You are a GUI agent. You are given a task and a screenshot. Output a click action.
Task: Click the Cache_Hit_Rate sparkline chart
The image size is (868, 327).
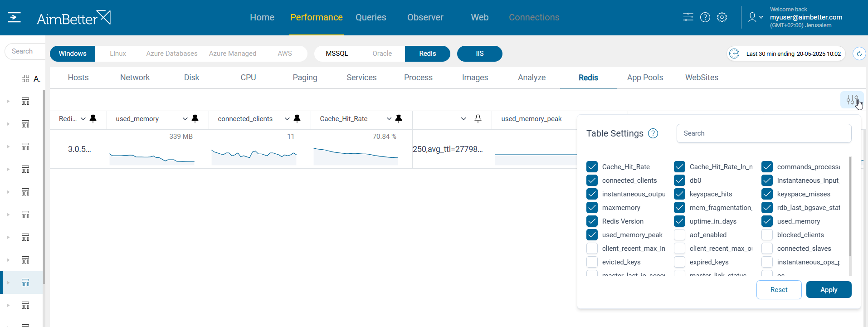(x=356, y=156)
